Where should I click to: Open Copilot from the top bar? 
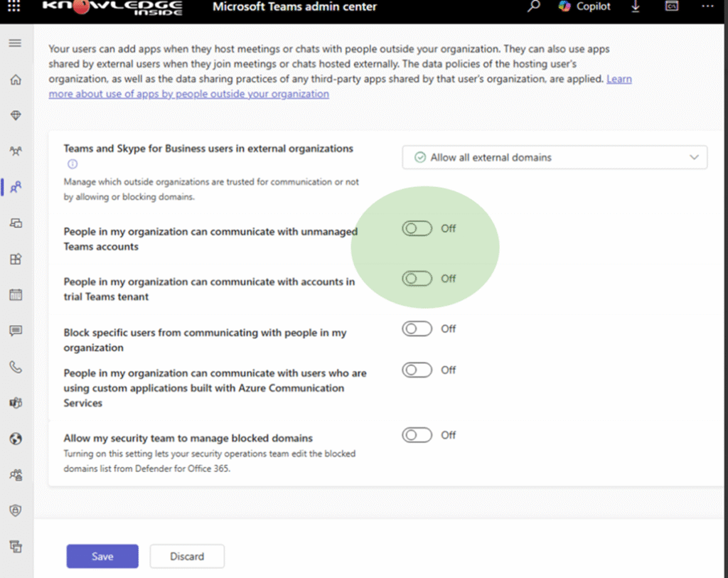click(584, 6)
